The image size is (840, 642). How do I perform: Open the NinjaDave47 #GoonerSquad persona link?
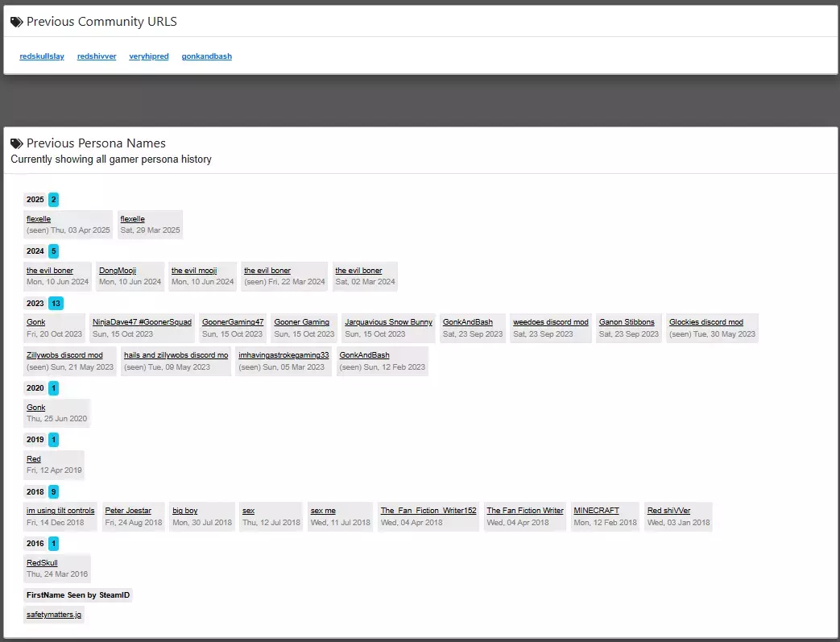pos(142,322)
